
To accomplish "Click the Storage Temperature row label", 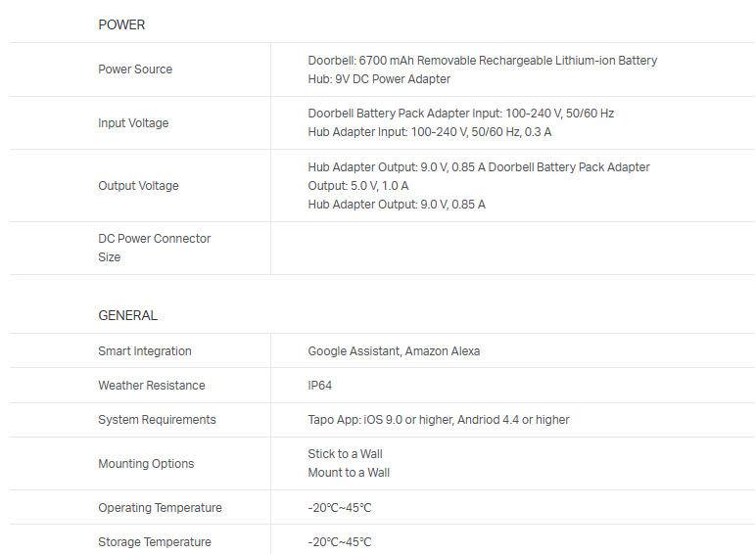I will (x=154, y=542).
